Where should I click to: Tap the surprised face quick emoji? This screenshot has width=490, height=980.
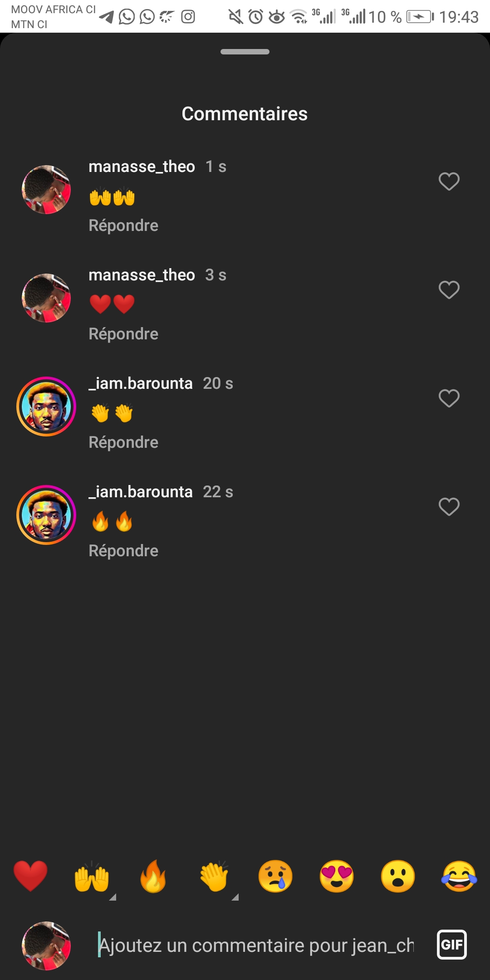tap(398, 876)
